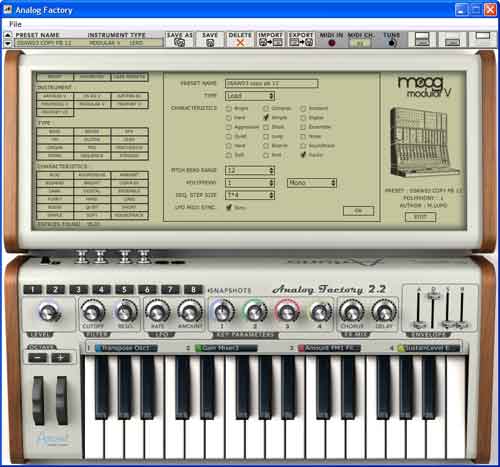This screenshot has width=500, height=467.
Task: Click the Chorus FX mix knob
Action: 351,311
